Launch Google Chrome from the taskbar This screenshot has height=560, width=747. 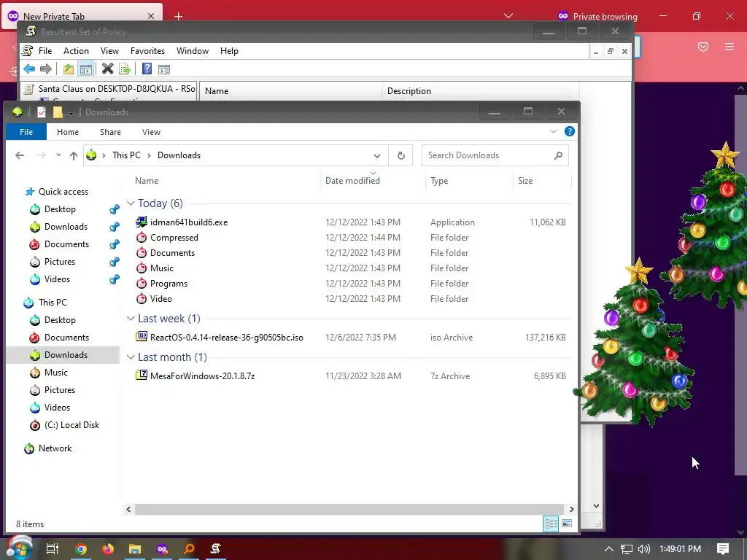pos(81,548)
